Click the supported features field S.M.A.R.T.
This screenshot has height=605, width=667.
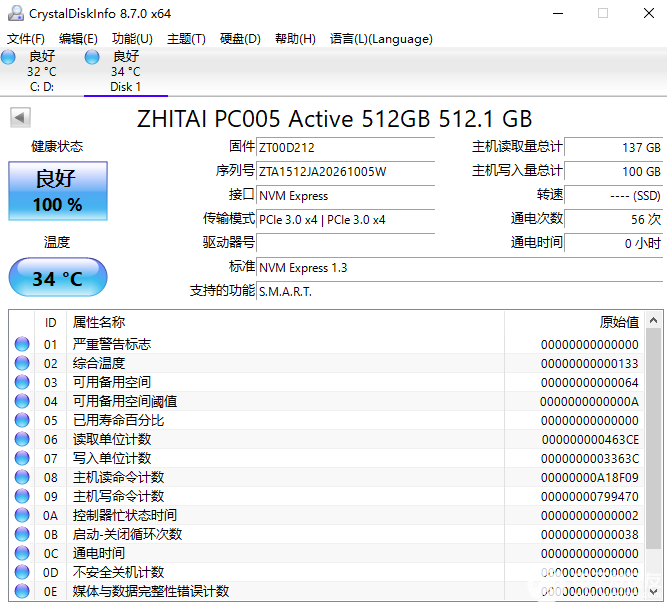(x=459, y=291)
